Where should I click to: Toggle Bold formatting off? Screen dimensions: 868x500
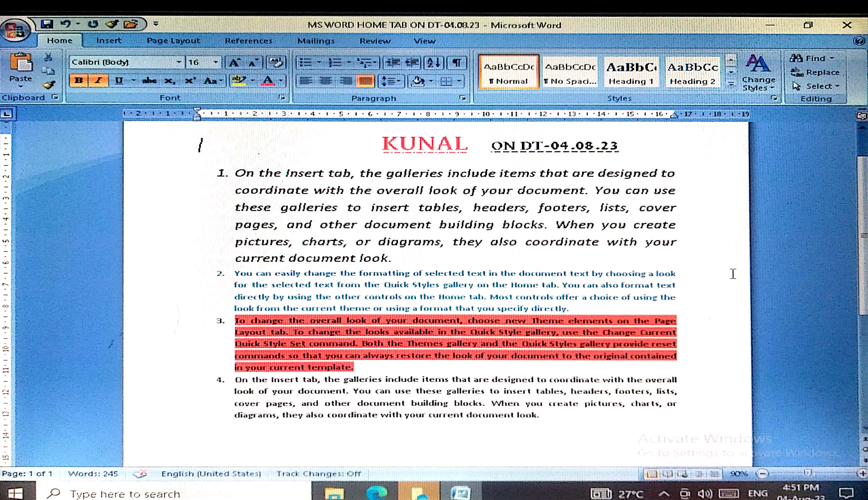click(79, 81)
